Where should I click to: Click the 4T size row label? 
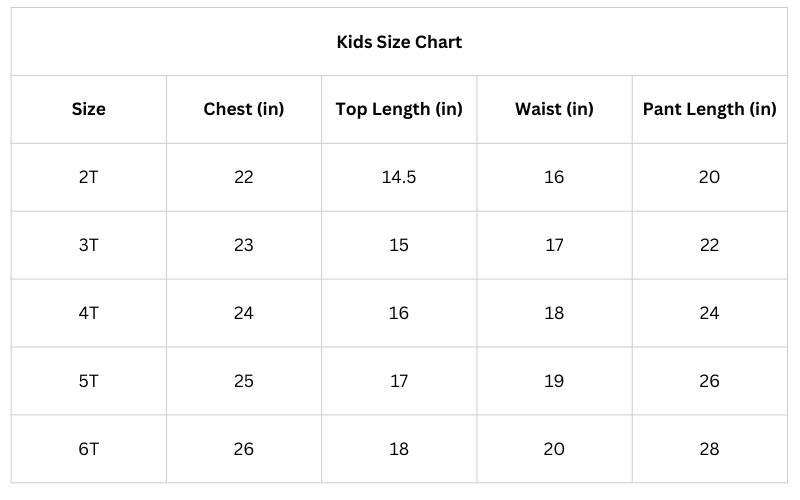[88, 313]
